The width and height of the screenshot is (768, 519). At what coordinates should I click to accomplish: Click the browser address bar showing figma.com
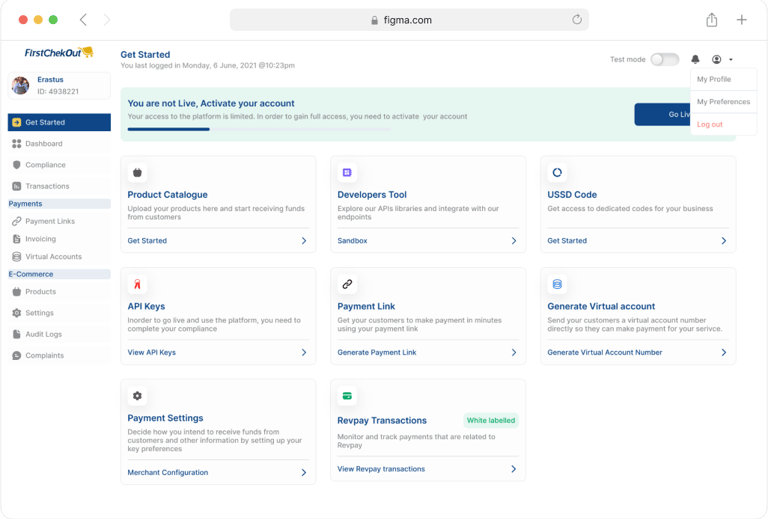(x=409, y=20)
